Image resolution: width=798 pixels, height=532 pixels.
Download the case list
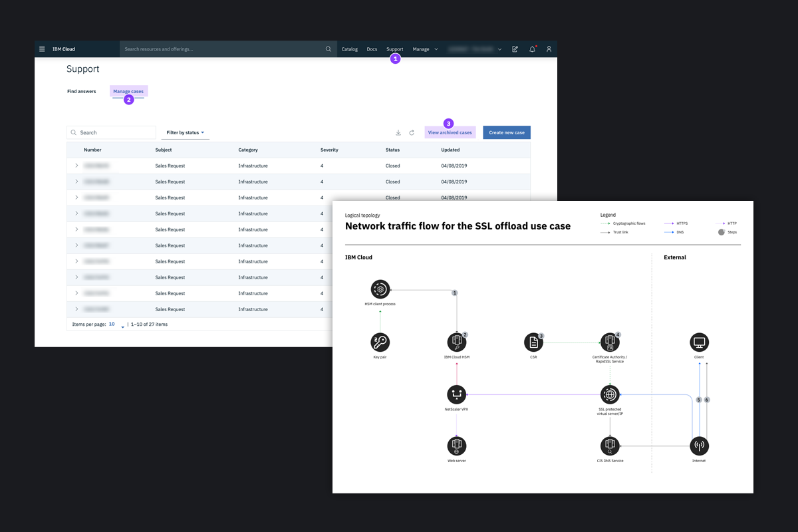click(x=398, y=132)
